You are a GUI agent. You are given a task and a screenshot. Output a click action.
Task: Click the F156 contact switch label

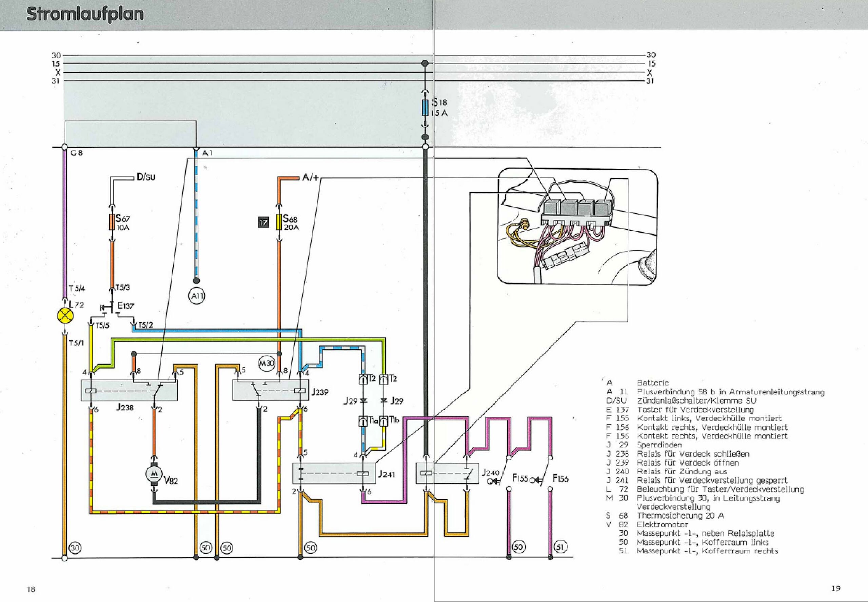pos(560,479)
